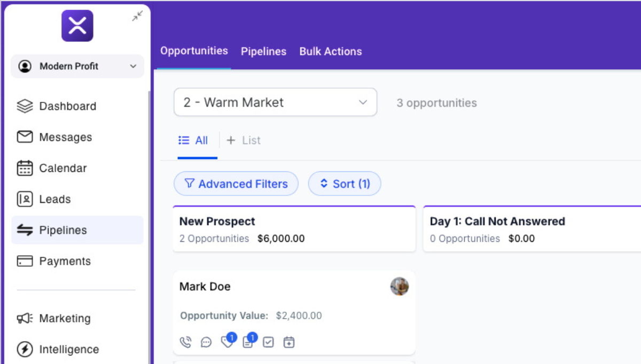Click the call icon on Mark Doe card
Image resolution: width=641 pixels, height=364 pixels.
[x=185, y=342]
